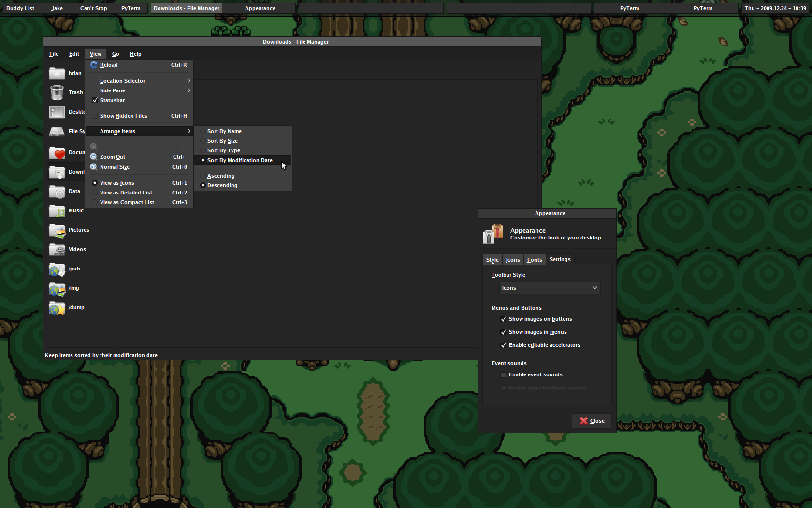Open the Downloads folder icon in side pane
The image size is (812, 508).
[x=57, y=172]
